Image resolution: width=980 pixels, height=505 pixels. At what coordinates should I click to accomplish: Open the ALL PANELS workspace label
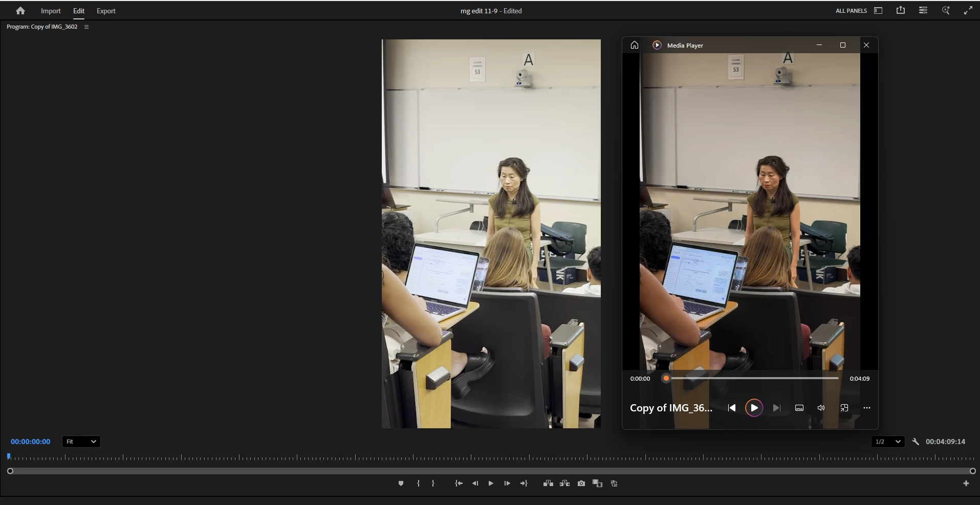(851, 11)
